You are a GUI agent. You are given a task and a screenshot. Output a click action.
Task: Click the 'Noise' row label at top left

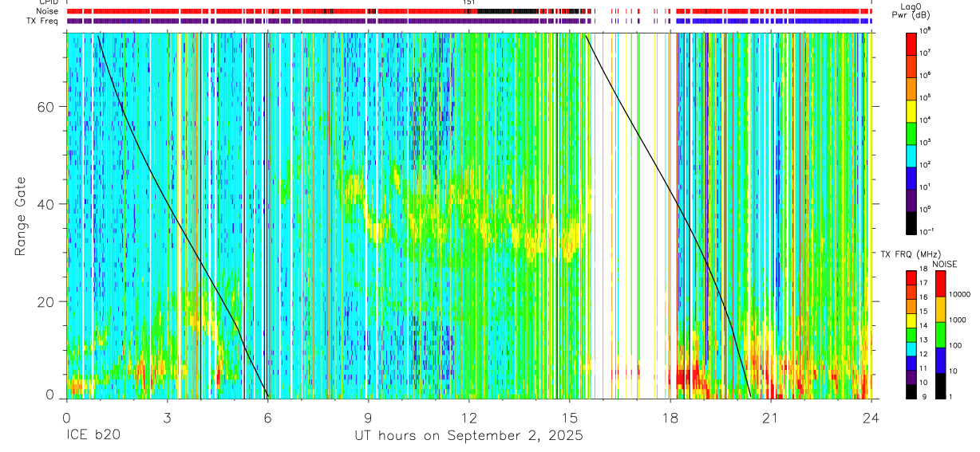(49, 11)
